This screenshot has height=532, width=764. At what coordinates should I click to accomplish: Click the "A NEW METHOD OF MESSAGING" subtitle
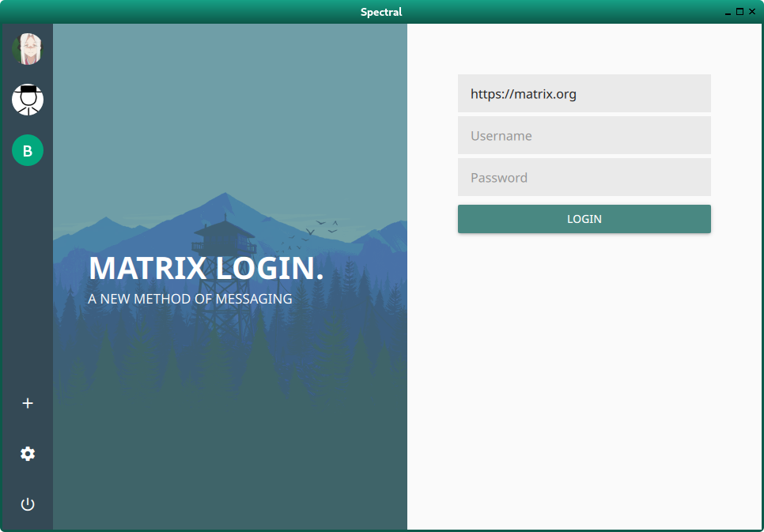[x=190, y=300]
